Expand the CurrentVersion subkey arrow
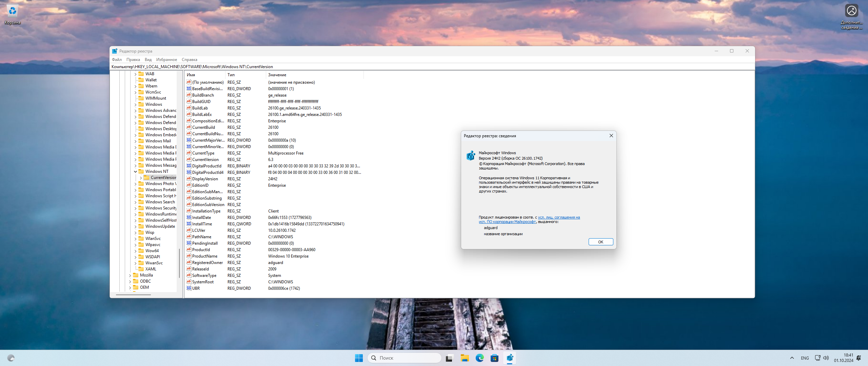The height and width of the screenshot is (366, 868). click(x=141, y=178)
